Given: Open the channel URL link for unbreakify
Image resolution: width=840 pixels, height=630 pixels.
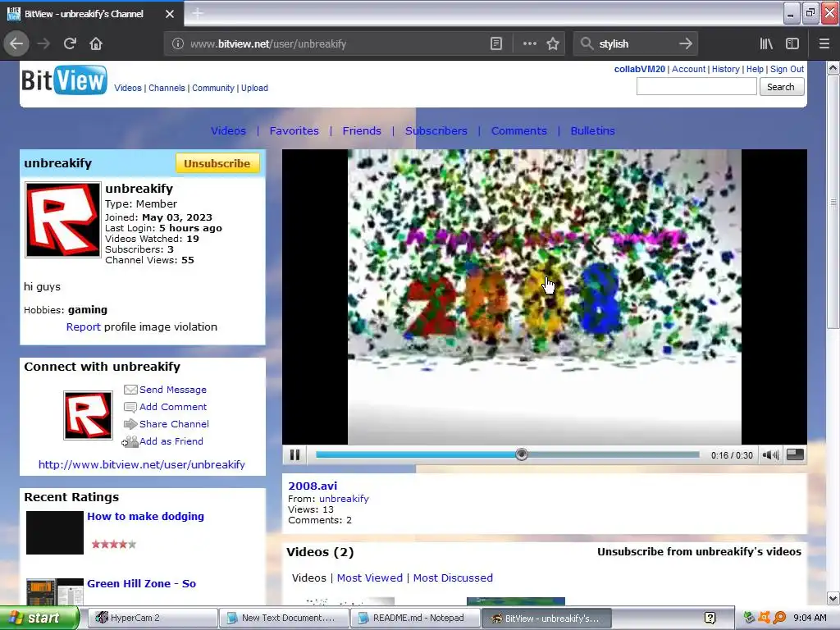Looking at the screenshot, I should coord(141,464).
